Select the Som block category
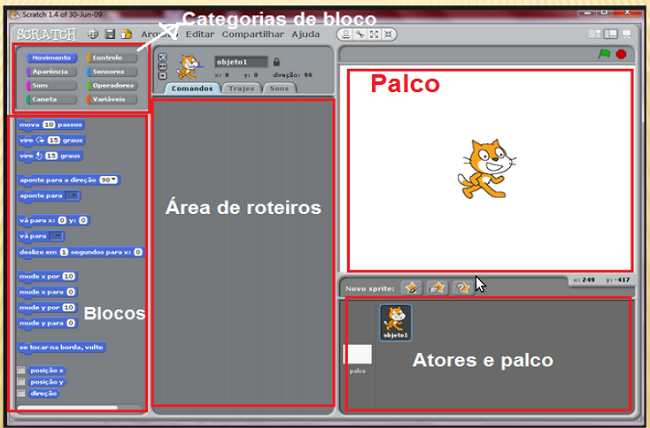The image size is (650, 428). 52,85
